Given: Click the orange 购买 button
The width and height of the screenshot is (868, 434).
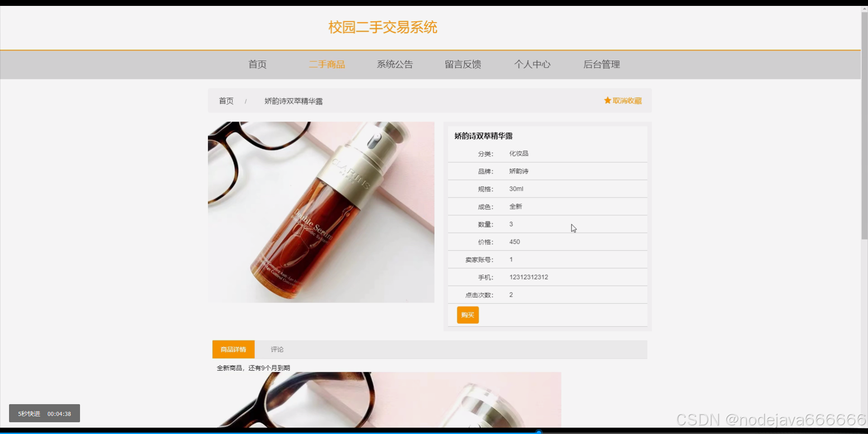Looking at the screenshot, I should (x=468, y=315).
